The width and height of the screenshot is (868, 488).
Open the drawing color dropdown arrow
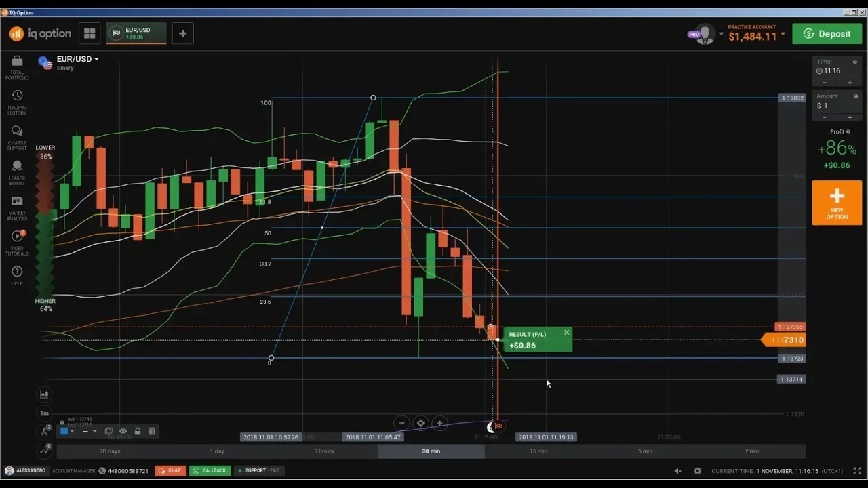[72, 431]
